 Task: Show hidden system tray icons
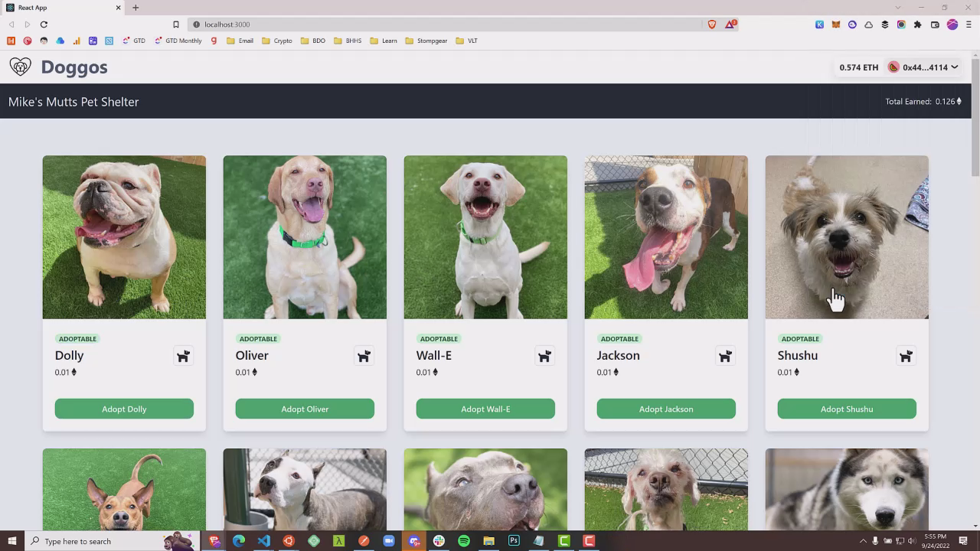863,541
